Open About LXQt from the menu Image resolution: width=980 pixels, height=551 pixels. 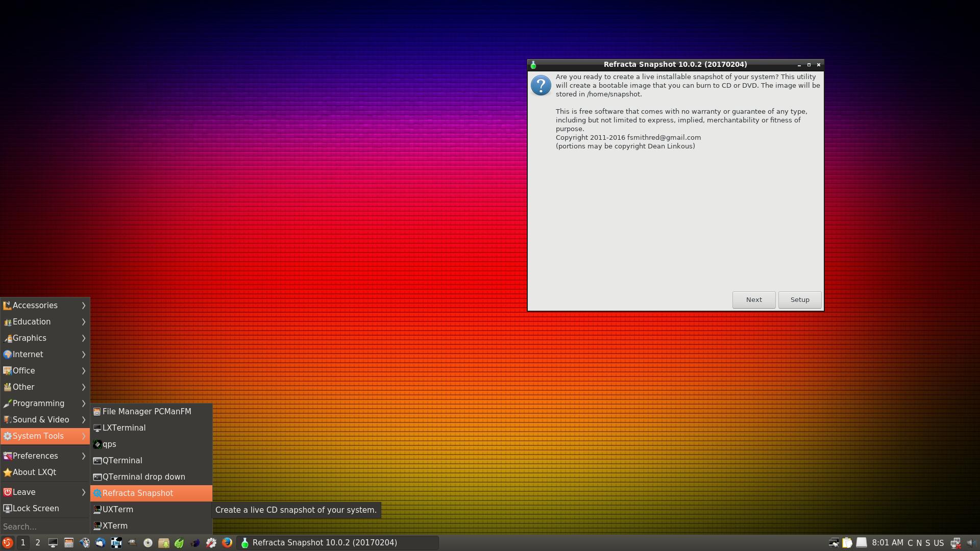tap(45, 472)
